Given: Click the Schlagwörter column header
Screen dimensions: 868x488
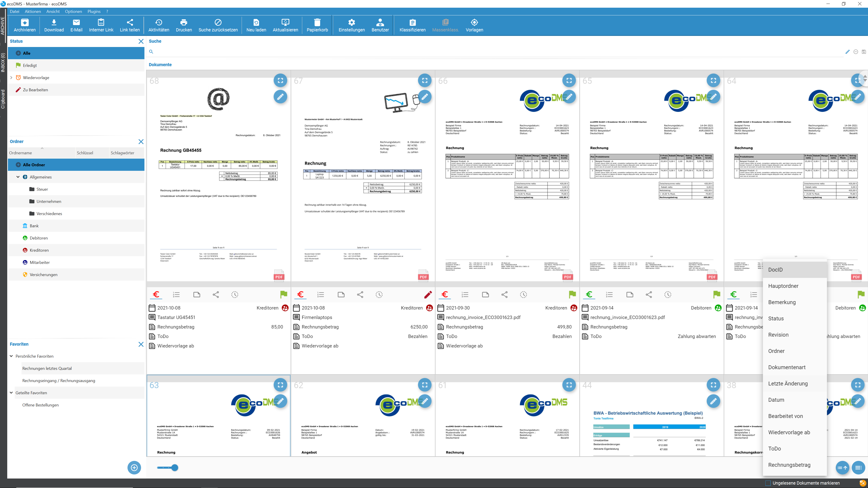Looking at the screenshot, I should (127, 152).
